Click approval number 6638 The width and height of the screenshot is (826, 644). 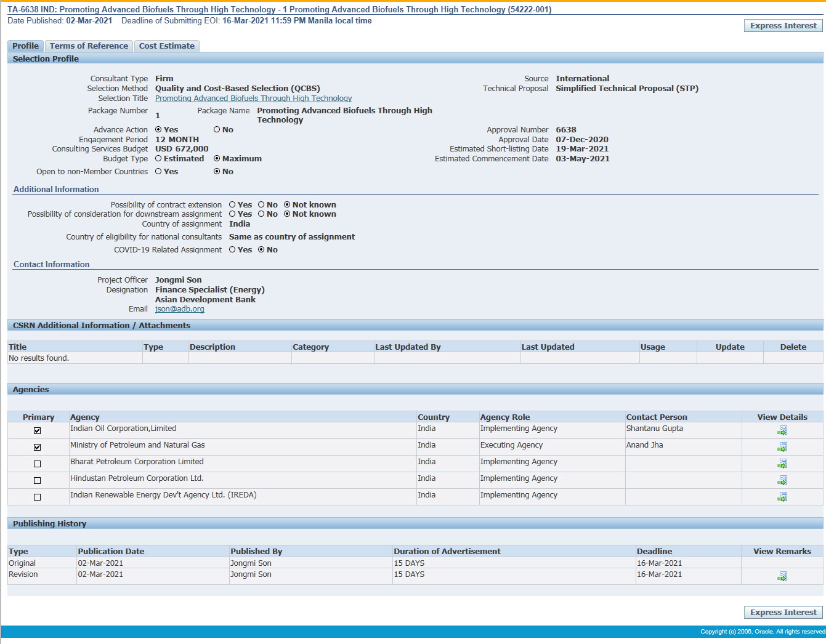tap(566, 129)
